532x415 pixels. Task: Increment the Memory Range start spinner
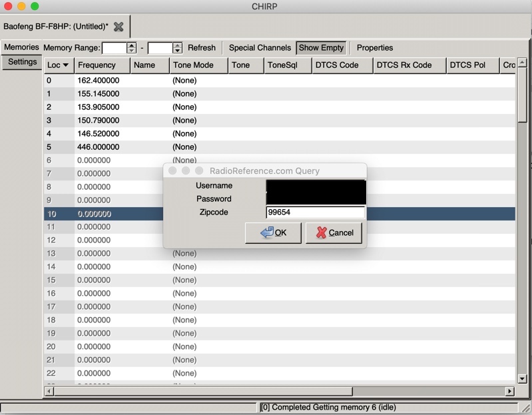(x=132, y=45)
